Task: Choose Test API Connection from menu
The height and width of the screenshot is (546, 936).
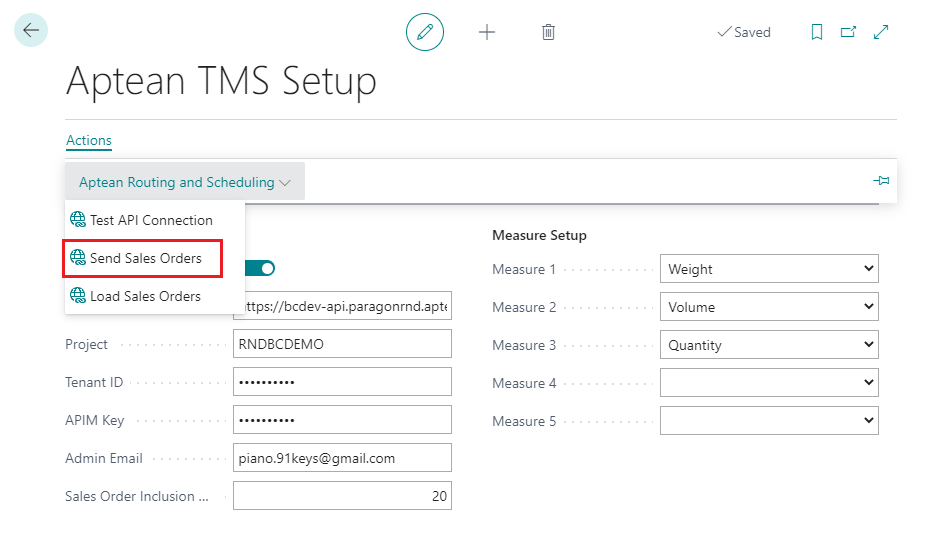Action: pyautogui.click(x=150, y=220)
